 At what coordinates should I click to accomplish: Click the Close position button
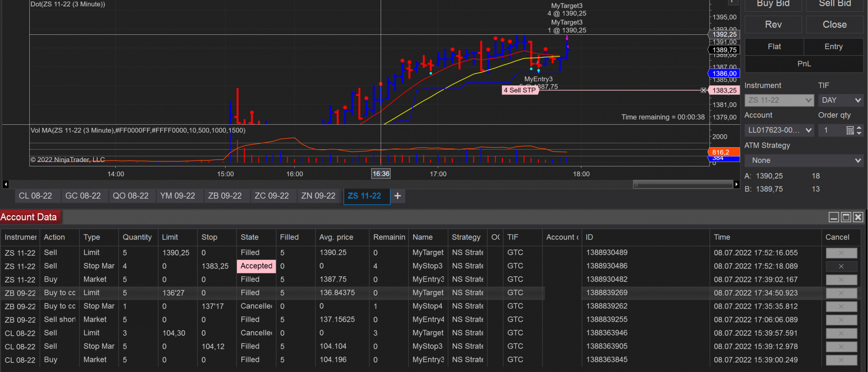(835, 24)
